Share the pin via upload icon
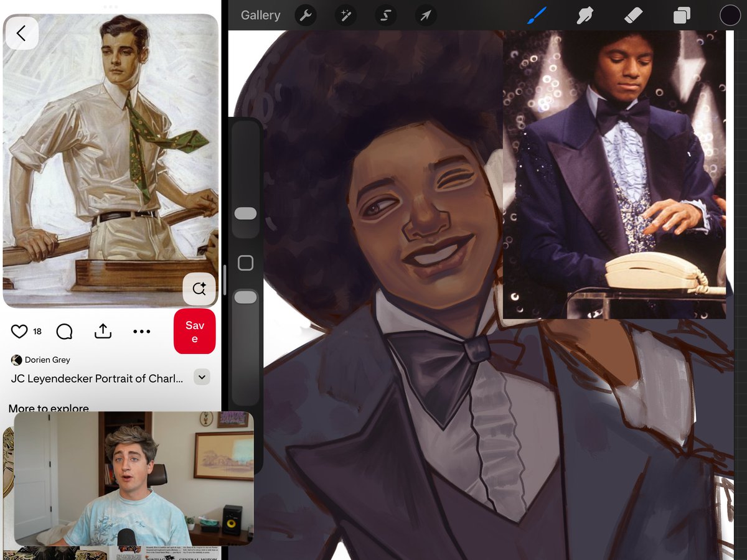 [103, 331]
